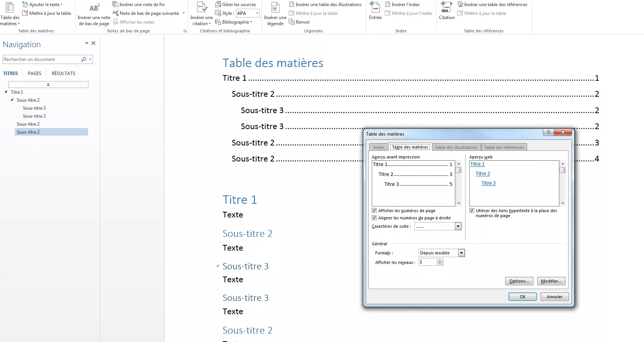644x342 pixels.
Task: Go to Note de bas de page suivante
Action: click(146, 13)
